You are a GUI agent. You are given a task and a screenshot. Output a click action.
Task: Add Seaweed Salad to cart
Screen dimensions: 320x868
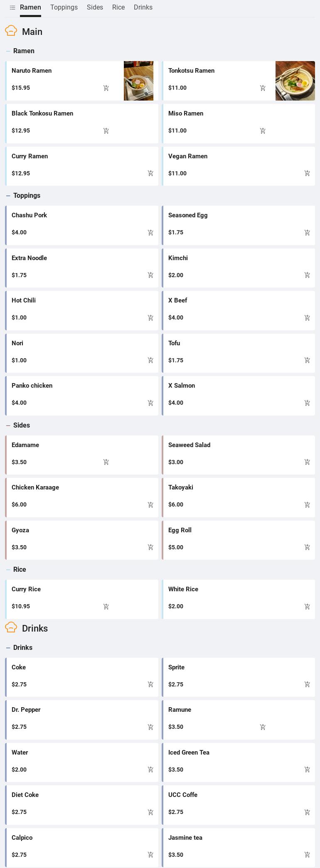(x=307, y=462)
